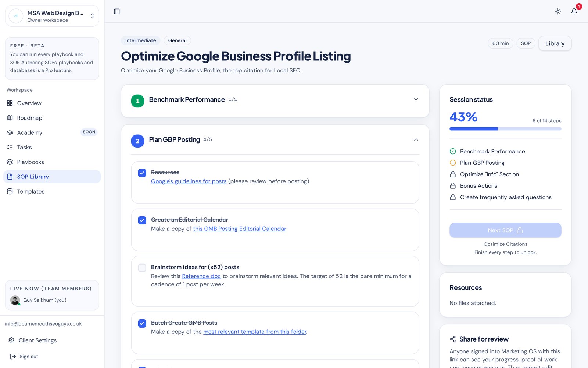Open notifications bell icon
The image size is (588, 368).
click(574, 11)
